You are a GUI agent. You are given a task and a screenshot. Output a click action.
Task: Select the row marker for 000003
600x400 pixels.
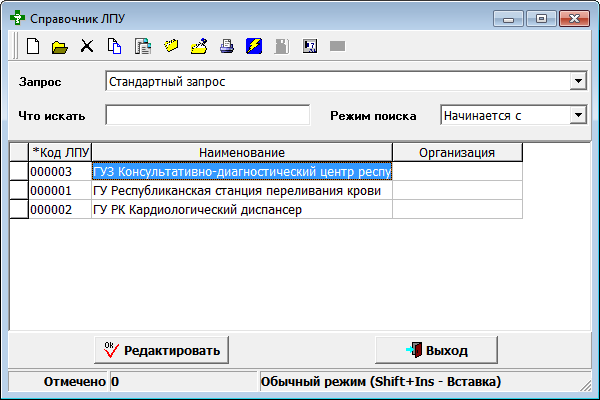18,172
